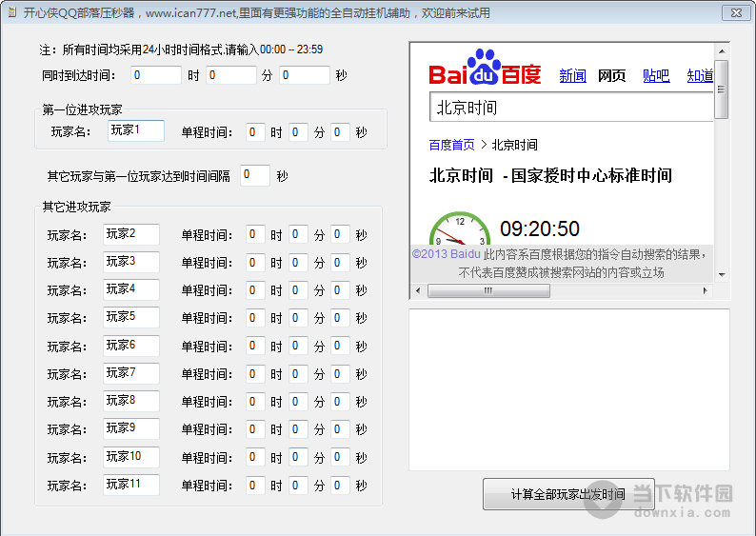Click the horizontal scroll left arrow
756x536 pixels.
pos(418,291)
